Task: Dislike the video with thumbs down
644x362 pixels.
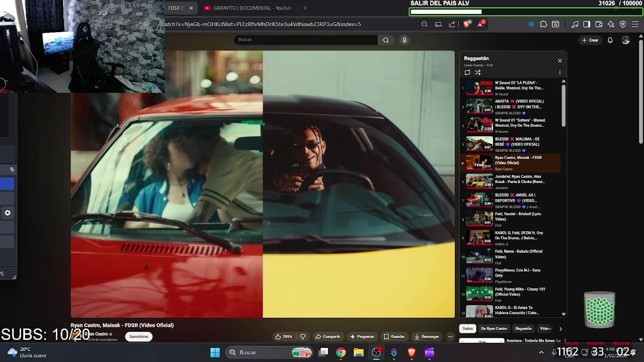Action: point(302,336)
